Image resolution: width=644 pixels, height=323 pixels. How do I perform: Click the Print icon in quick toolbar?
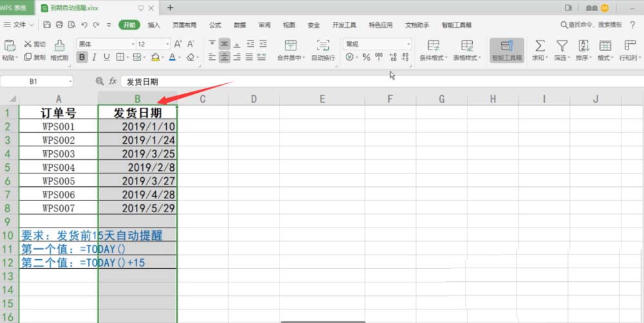[x=59, y=24]
